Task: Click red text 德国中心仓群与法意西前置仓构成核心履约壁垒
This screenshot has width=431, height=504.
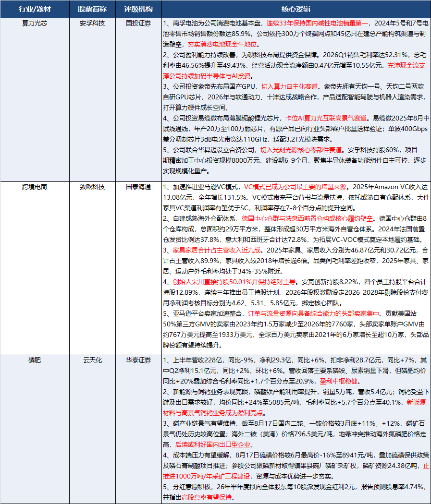Action: pos(308,218)
